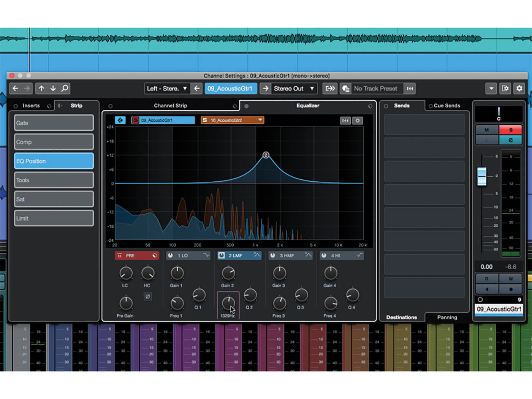Enable Write automation with the W icon
This screenshot has width=532, height=399.
pos(511,279)
